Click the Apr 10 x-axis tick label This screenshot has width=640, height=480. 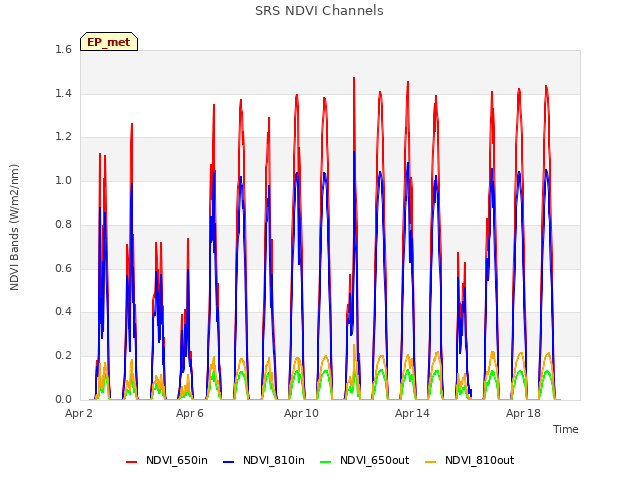pyautogui.click(x=301, y=413)
